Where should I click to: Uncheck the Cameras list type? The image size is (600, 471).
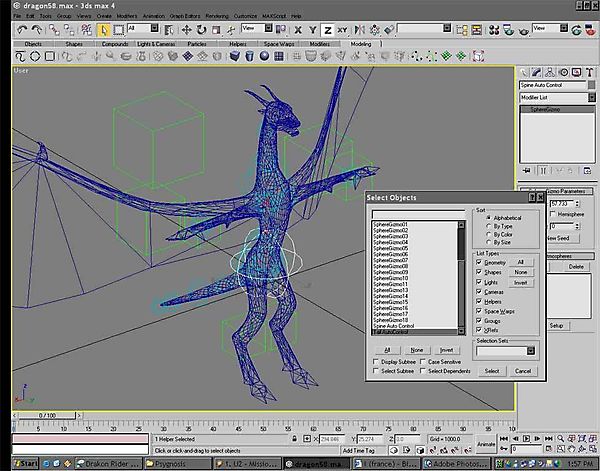[479, 292]
